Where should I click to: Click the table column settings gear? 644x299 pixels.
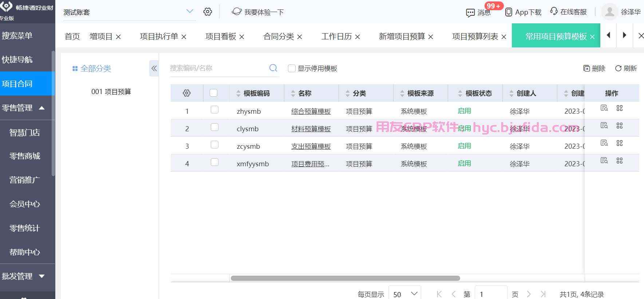(x=187, y=93)
